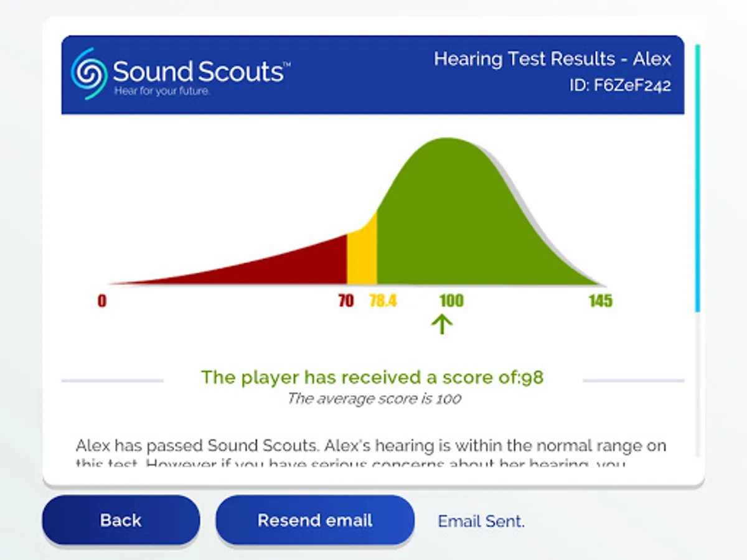747x560 pixels.
Task: Click the ID F6ZeF242 text
Action: tap(620, 85)
